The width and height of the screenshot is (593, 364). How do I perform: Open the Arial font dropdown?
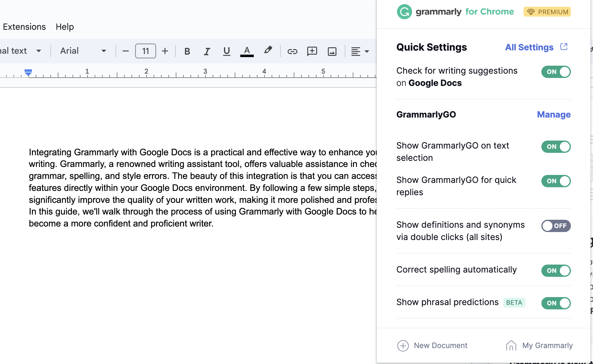coord(83,51)
